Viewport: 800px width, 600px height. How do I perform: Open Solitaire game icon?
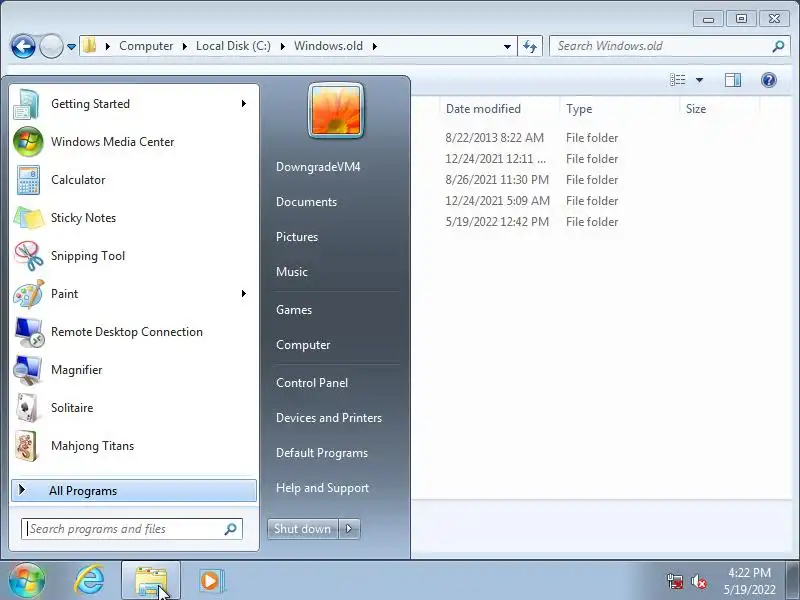pyautogui.click(x=27, y=408)
